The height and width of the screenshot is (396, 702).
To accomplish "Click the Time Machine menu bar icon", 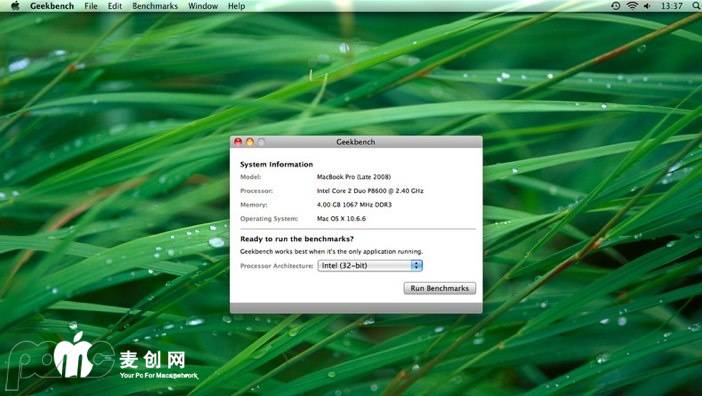I will pos(616,6).
